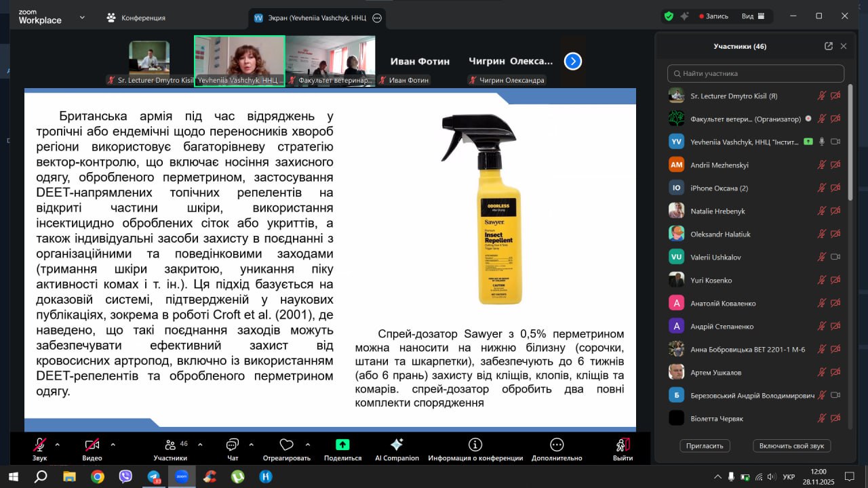The height and width of the screenshot is (488, 868).
Task: Open the AI Companion sparkle icon
Action: coord(397,445)
